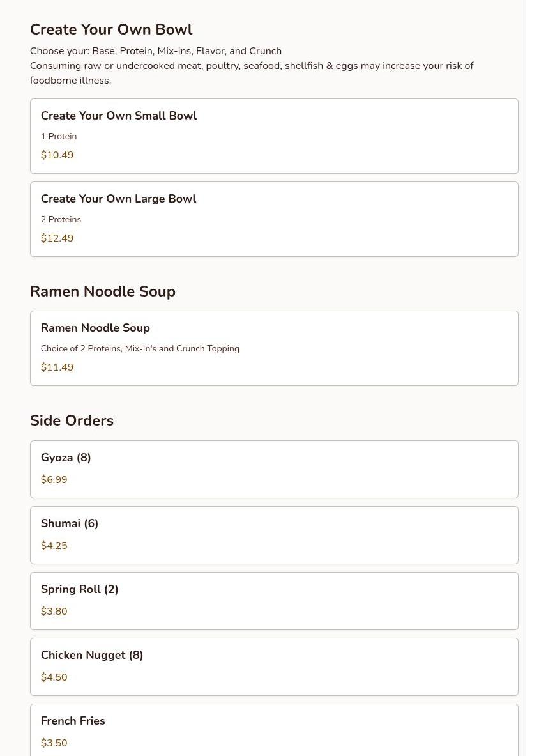This screenshot has width=539, height=756.
Task: Select the French Fries side order
Action: pos(274,730)
